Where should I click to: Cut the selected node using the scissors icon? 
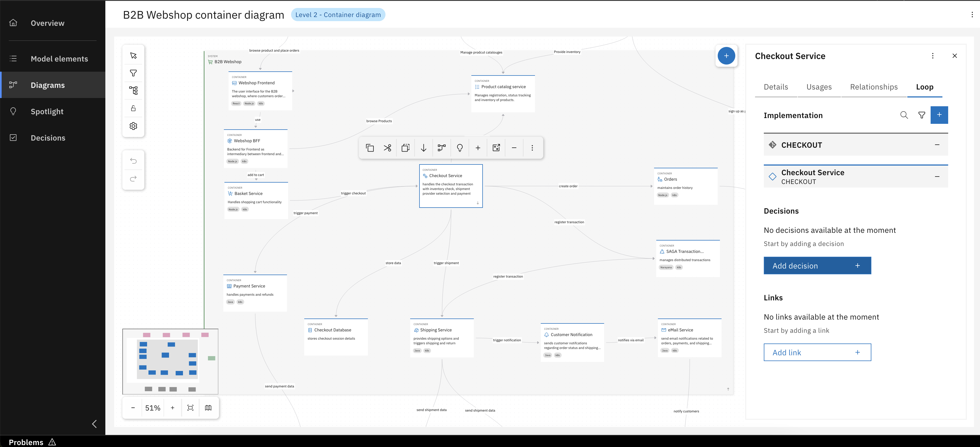coord(387,148)
